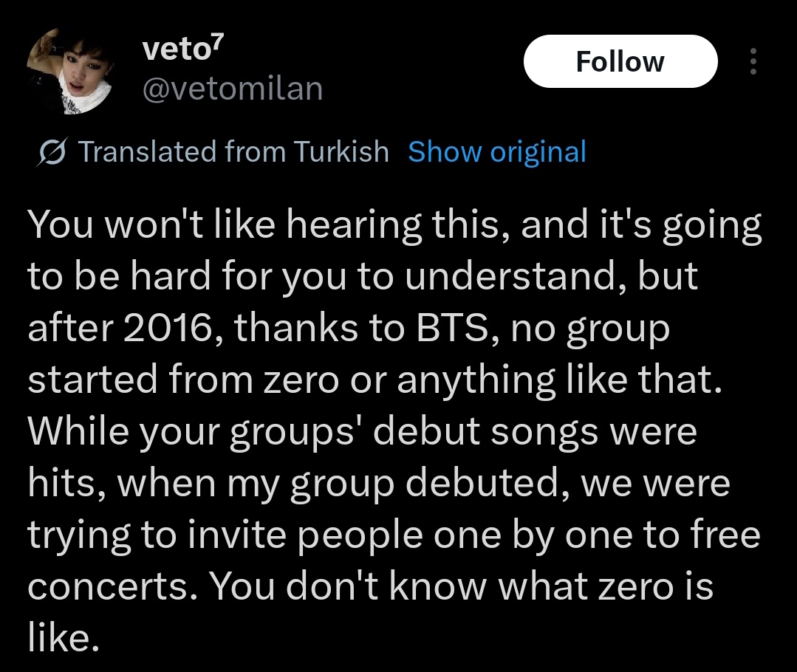Click the last word 'like.' of the tweet

63,637
